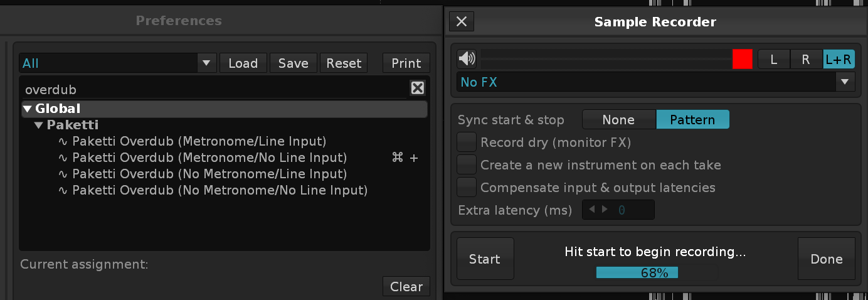Select Paketti Overdub (Metronome/No Line Input) entry
This screenshot has height=300, width=868.
coord(209,158)
